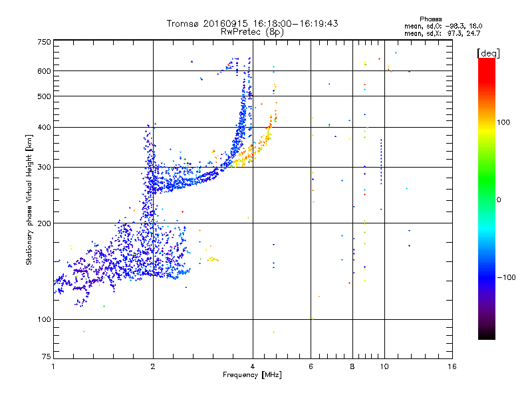Click the subtitle 'RwPretec (8p)'

252,32
